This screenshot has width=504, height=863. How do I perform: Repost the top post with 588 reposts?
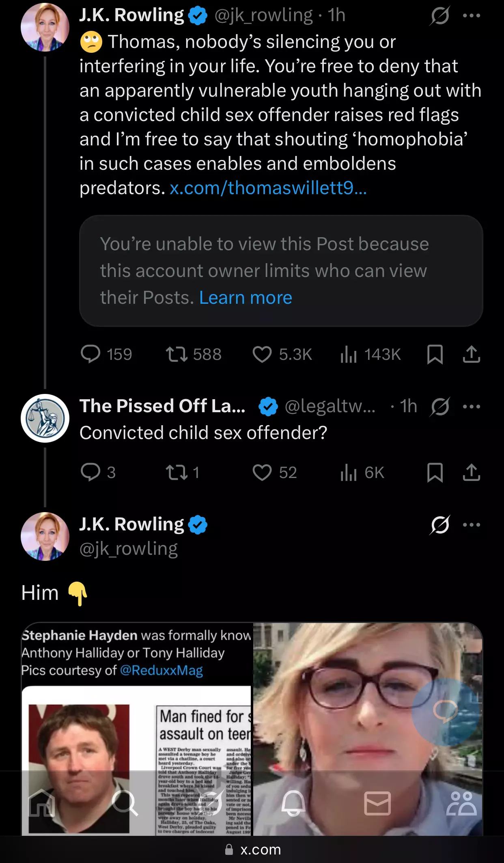(x=177, y=354)
